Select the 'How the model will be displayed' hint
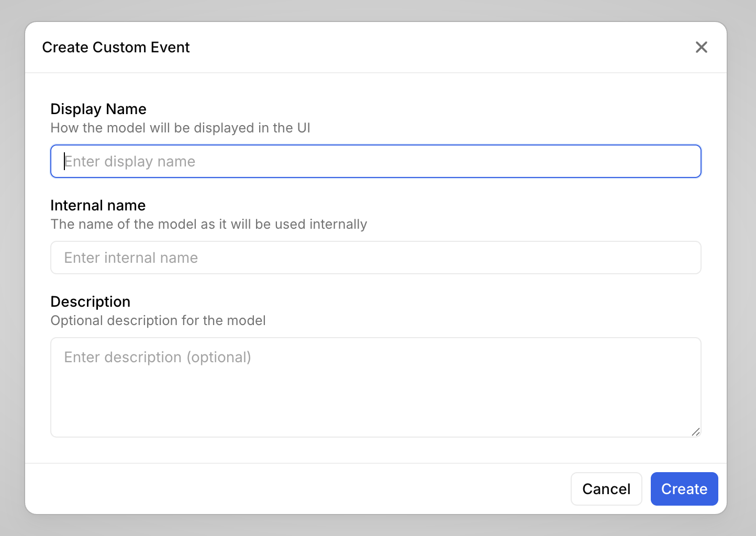756x536 pixels. pos(180,128)
